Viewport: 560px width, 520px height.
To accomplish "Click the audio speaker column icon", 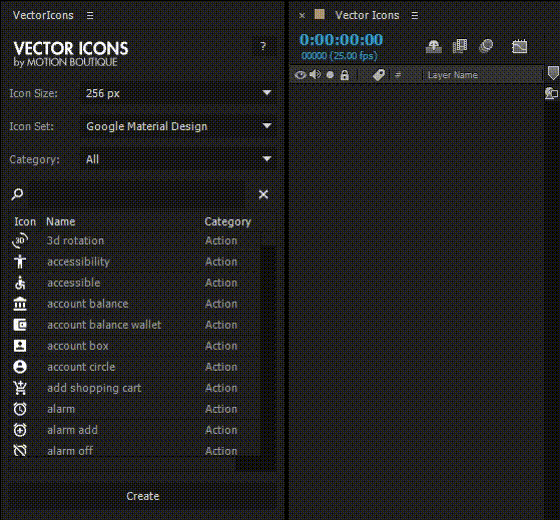I will tap(315, 75).
